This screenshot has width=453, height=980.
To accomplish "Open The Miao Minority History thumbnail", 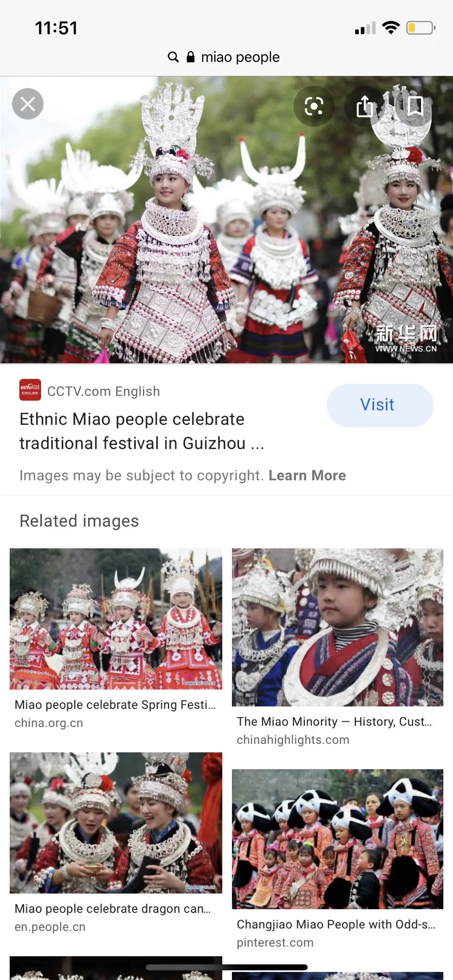I will point(338,627).
